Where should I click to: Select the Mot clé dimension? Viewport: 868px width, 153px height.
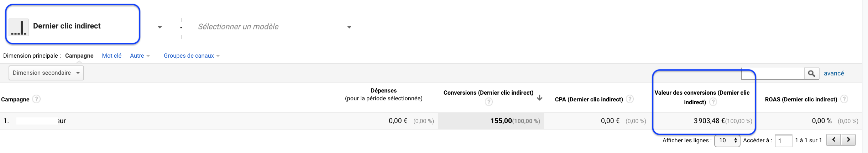(112, 56)
